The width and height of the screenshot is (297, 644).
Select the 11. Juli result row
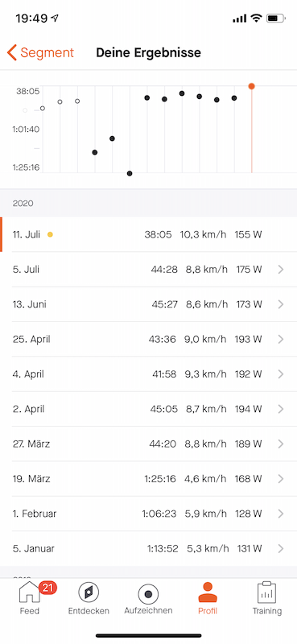pyautogui.click(x=148, y=234)
